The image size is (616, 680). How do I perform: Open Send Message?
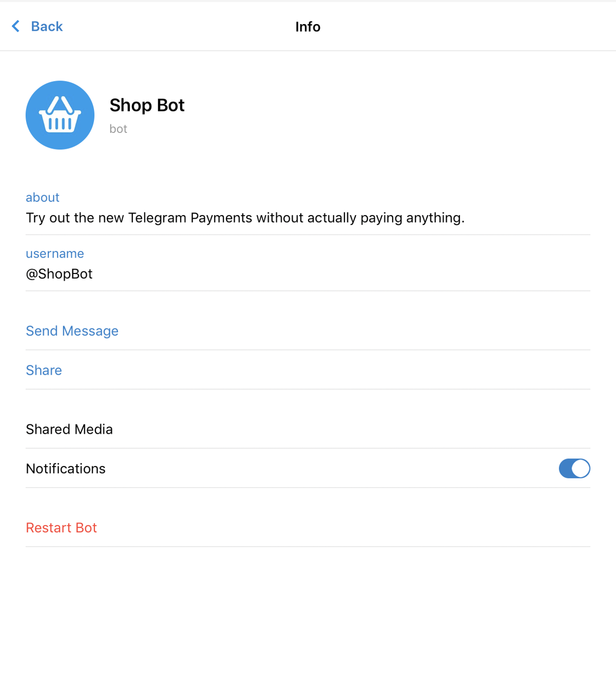click(308, 331)
